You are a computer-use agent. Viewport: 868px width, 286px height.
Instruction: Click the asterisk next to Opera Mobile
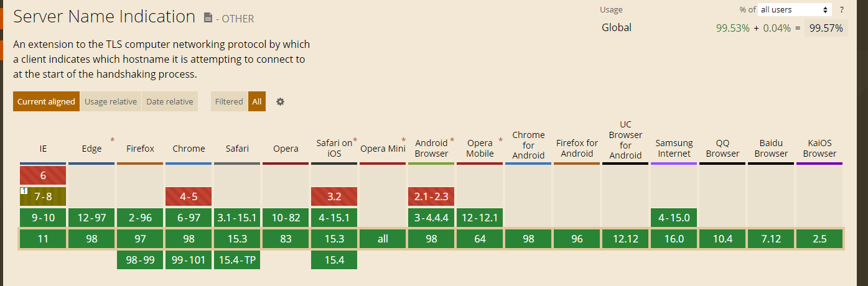click(500, 141)
